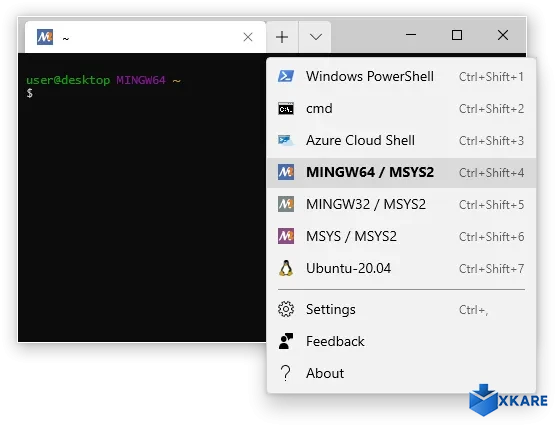Open a new tab with the plus button

click(282, 37)
